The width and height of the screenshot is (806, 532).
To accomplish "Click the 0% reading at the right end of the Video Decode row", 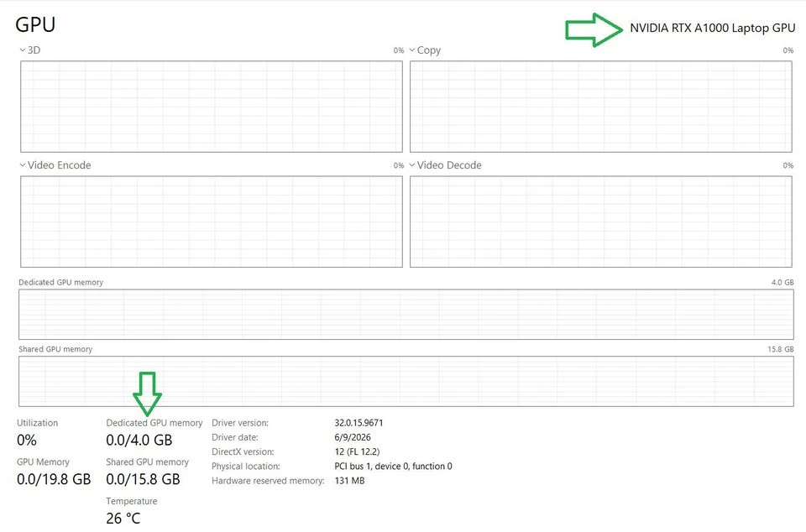I will pos(788,165).
